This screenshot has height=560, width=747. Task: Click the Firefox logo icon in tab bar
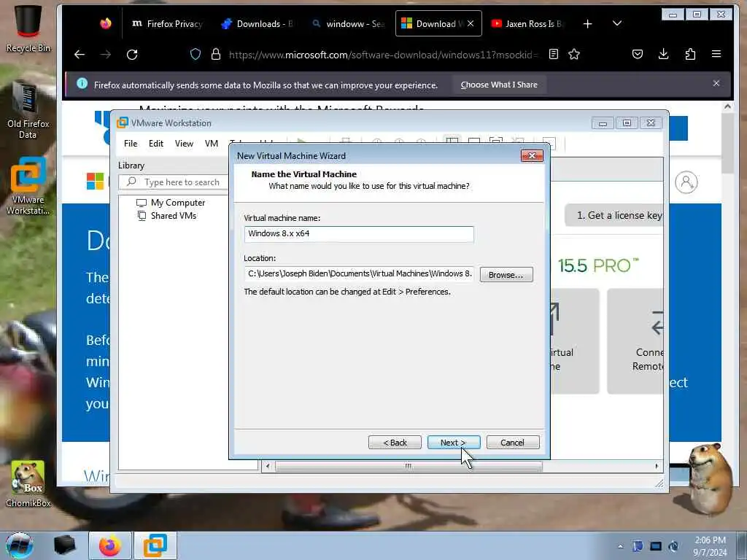point(106,23)
